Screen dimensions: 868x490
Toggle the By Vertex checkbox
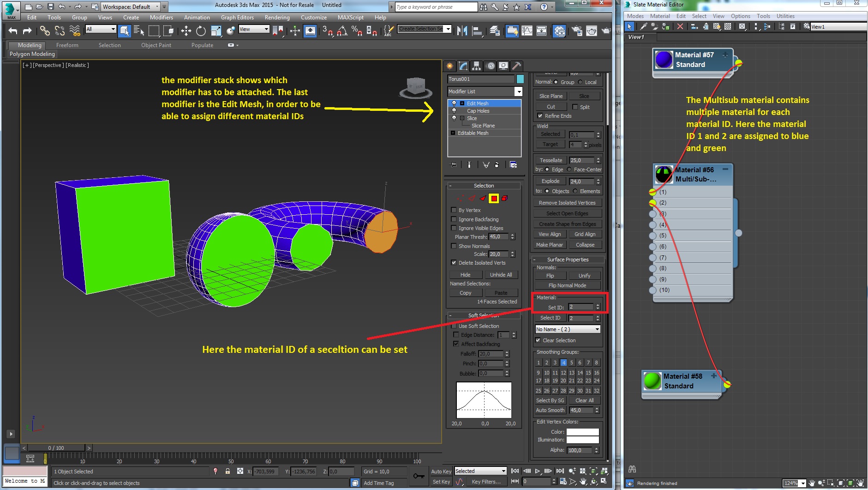click(x=454, y=210)
